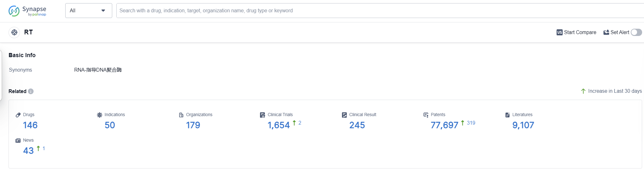This screenshot has width=644, height=171.
Task: Open the 146 Drugs count link
Action: pyautogui.click(x=30, y=125)
